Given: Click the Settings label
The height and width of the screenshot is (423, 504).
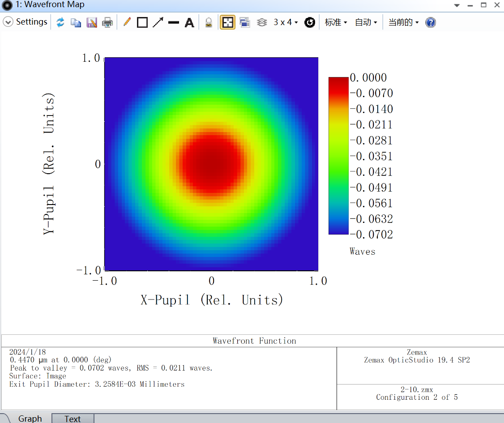Looking at the screenshot, I should pyautogui.click(x=31, y=22).
